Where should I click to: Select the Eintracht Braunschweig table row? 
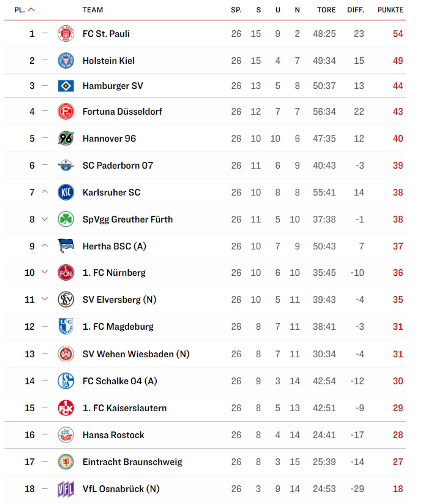(205, 462)
